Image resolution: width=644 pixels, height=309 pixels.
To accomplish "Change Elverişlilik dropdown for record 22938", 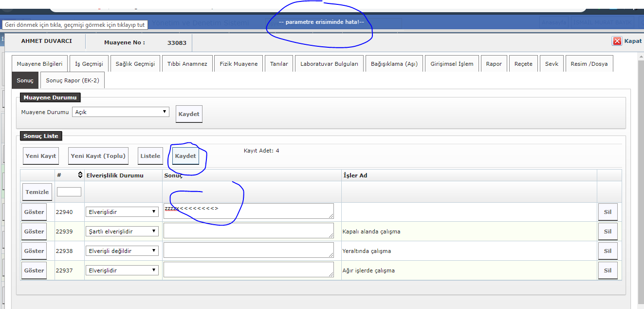I will (x=122, y=251).
